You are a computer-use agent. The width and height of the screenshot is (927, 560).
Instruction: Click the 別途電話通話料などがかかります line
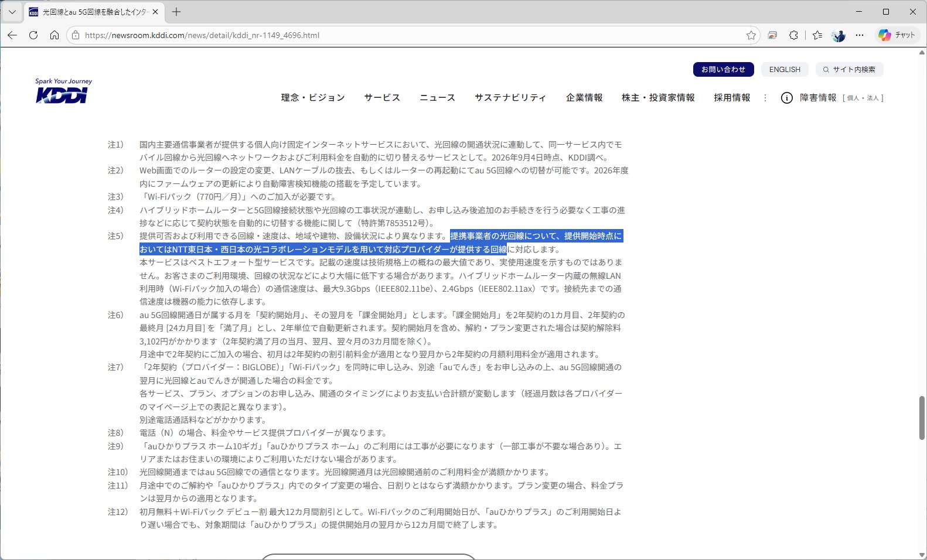tap(203, 420)
